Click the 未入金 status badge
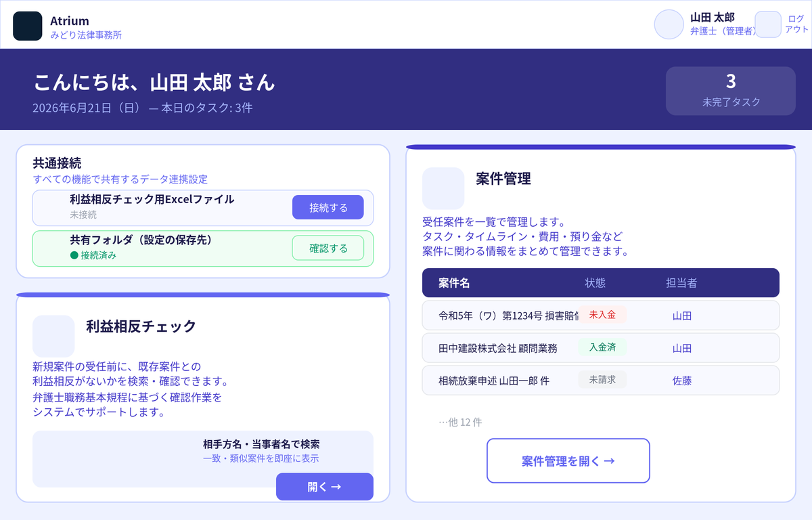The height and width of the screenshot is (520, 812). coord(602,315)
